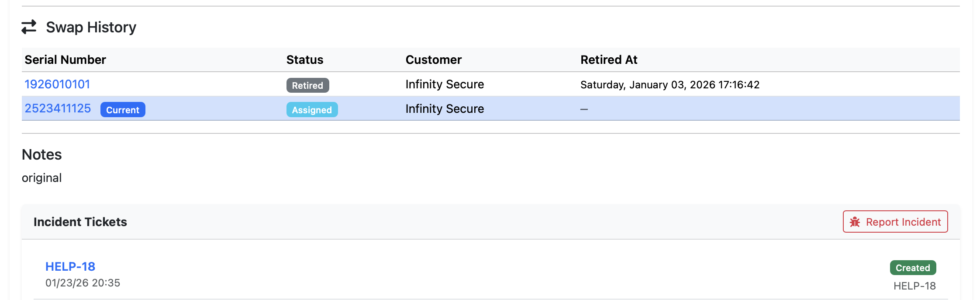Image resolution: width=980 pixels, height=300 pixels.
Task: Click the Customer column header
Action: click(x=433, y=60)
